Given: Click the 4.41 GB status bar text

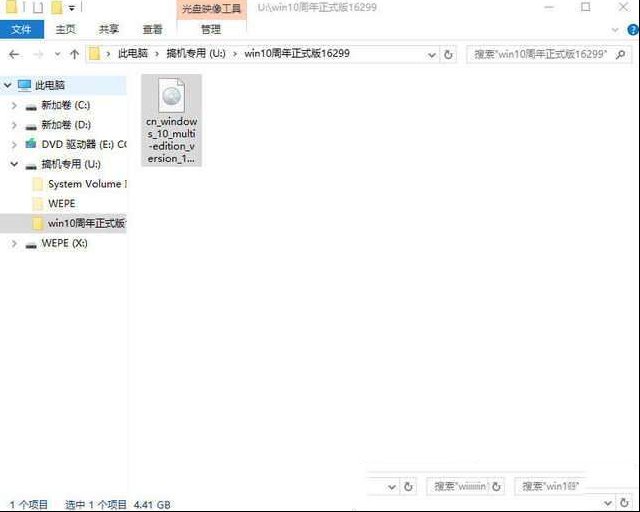Looking at the screenshot, I should (152, 505).
